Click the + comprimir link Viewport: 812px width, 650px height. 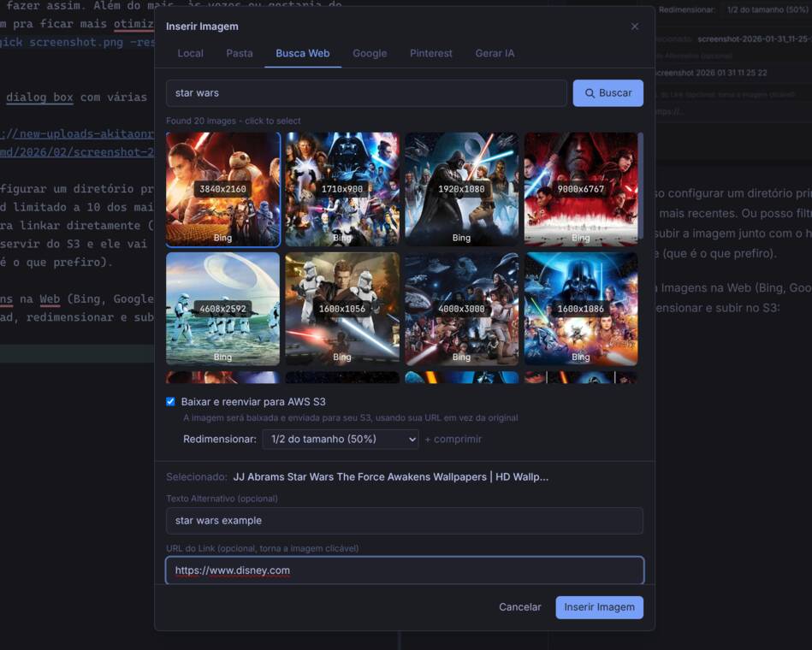453,439
